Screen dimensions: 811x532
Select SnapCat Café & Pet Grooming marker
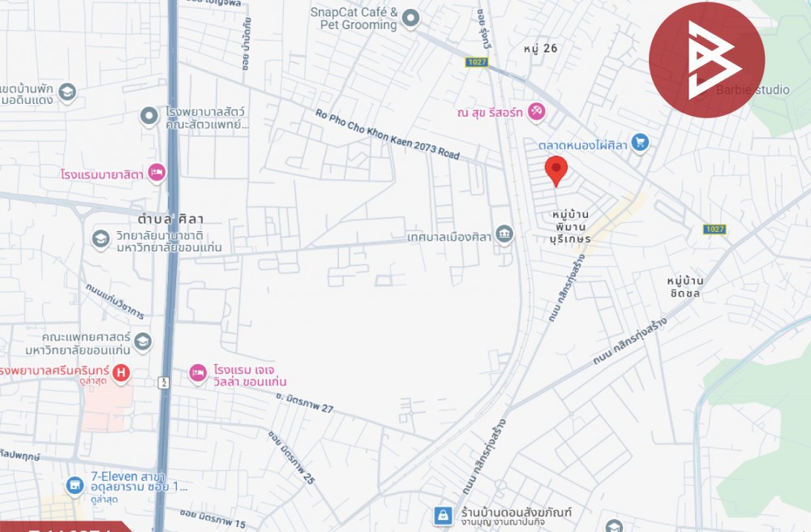pos(410,19)
